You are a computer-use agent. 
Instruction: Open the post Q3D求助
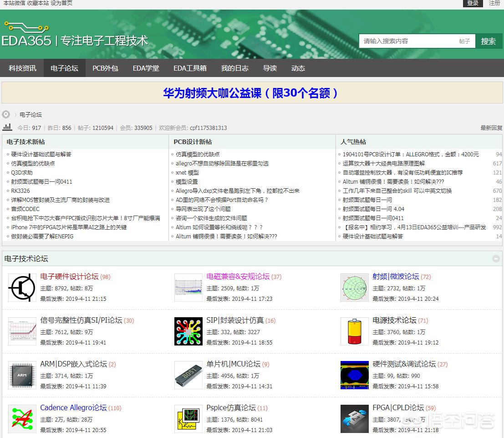[22, 172]
